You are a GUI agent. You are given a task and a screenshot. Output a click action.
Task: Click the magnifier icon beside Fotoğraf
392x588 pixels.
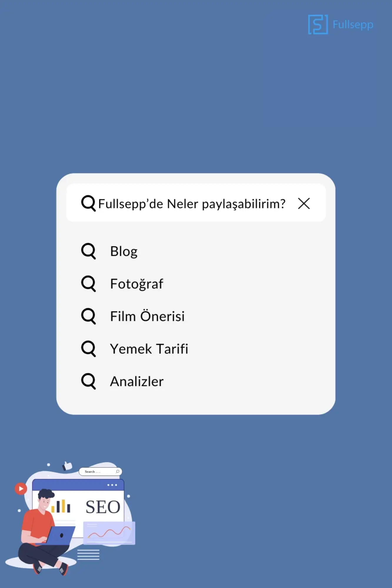[88, 284]
